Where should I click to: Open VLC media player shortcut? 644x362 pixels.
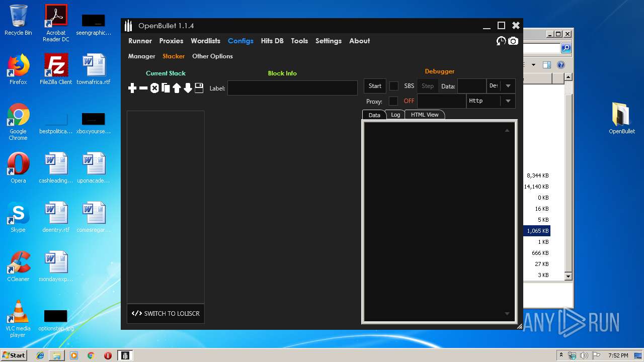(x=18, y=319)
